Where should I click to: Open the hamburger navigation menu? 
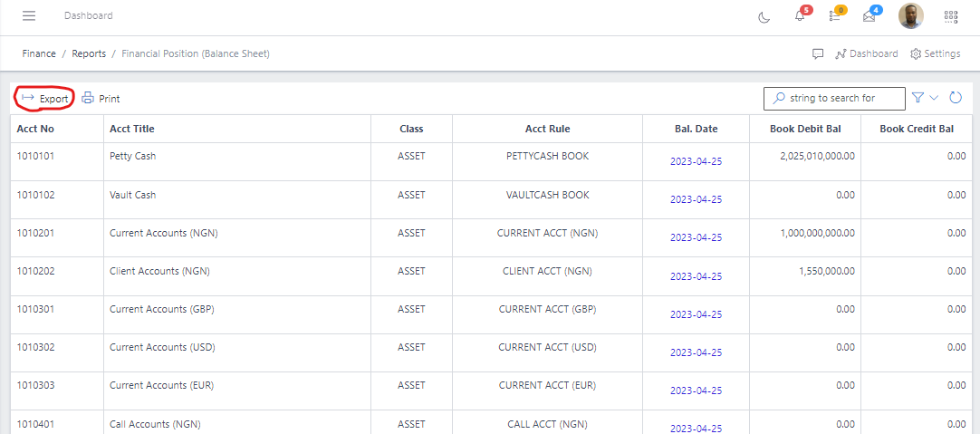coord(29,15)
